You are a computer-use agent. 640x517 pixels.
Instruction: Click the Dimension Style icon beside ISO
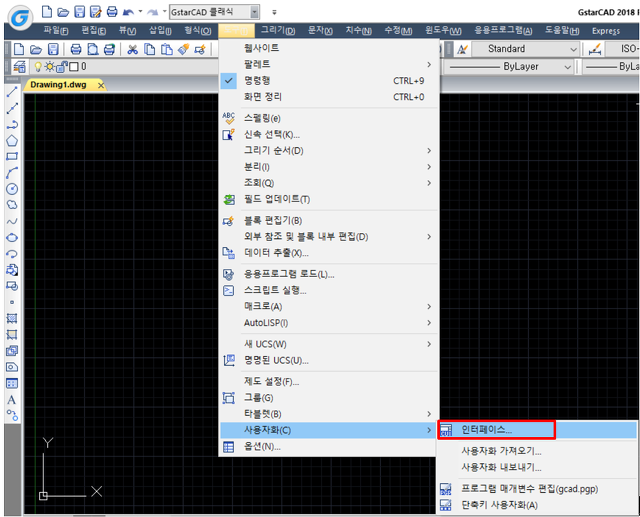point(595,49)
